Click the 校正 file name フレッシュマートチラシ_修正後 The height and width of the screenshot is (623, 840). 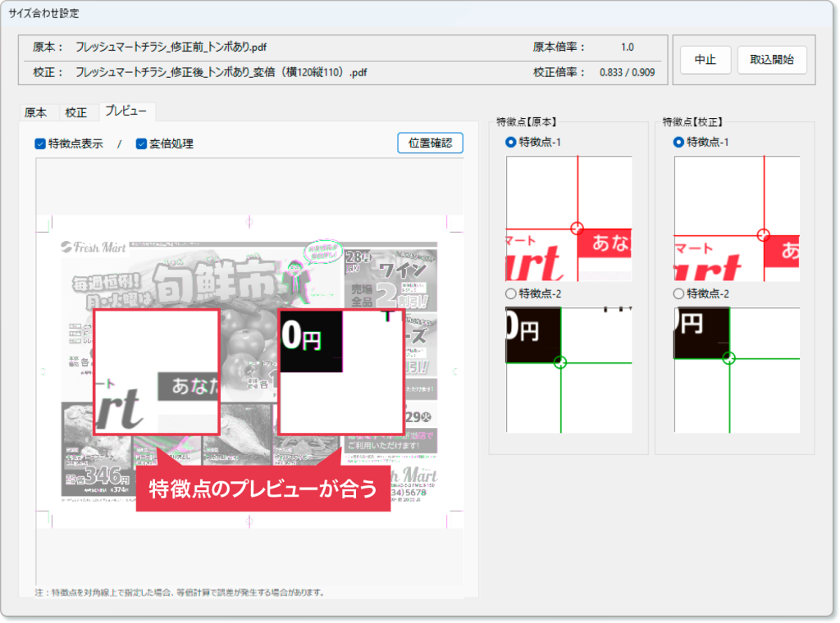point(221,72)
